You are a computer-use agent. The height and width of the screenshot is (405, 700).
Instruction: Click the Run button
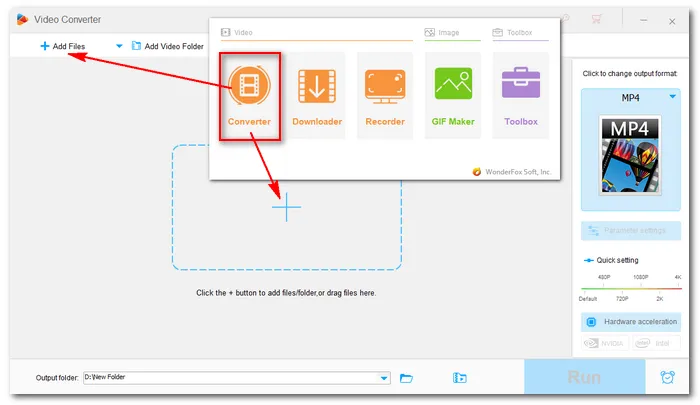point(584,377)
